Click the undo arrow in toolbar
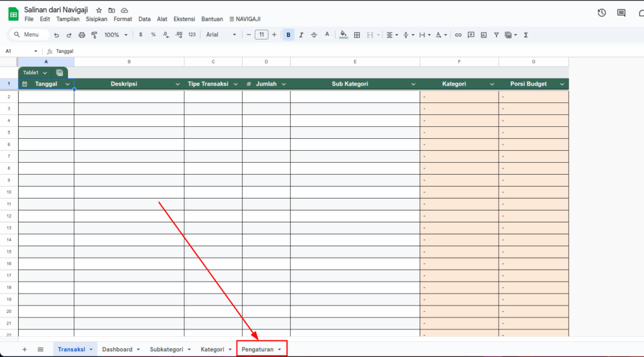The image size is (644, 357). click(x=57, y=35)
